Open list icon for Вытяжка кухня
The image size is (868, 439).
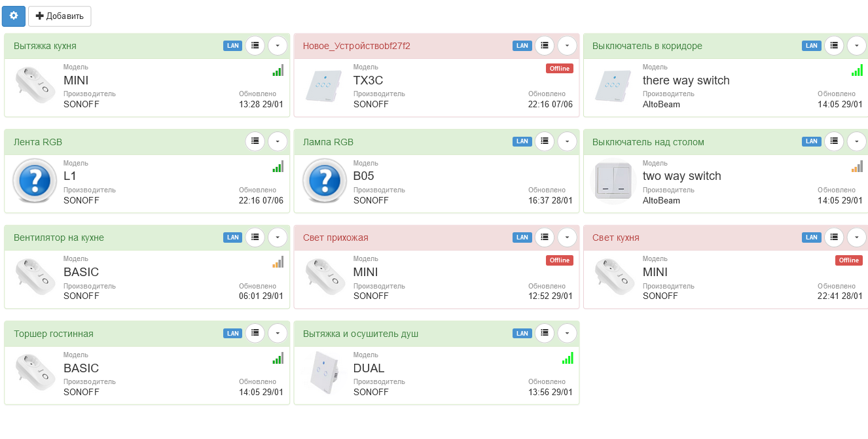[255, 46]
